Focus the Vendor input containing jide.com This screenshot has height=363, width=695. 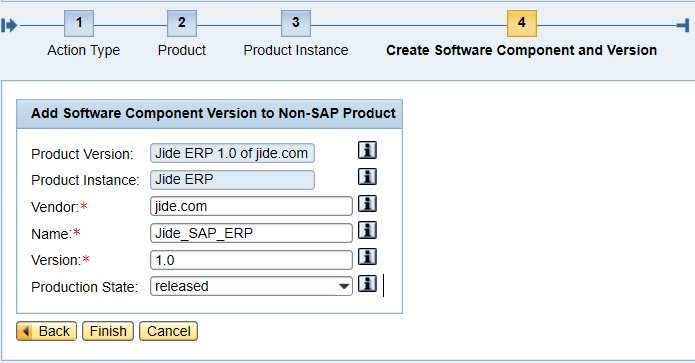click(x=251, y=207)
